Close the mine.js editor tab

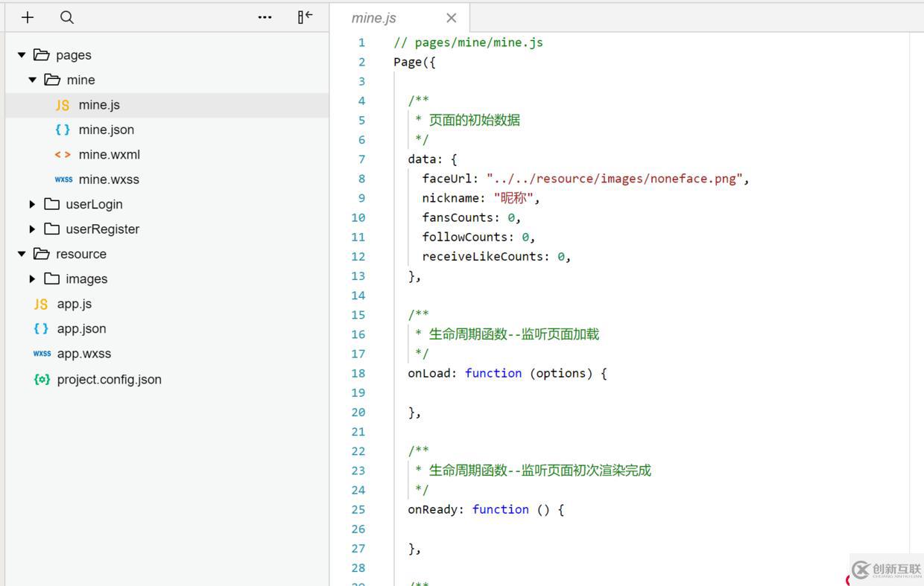click(x=451, y=18)
